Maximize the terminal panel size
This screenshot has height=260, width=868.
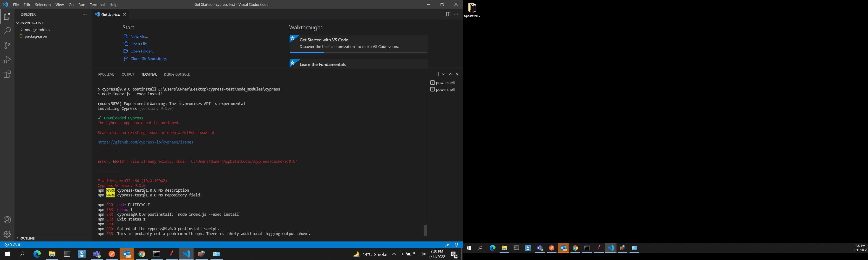tap(450, 74)
